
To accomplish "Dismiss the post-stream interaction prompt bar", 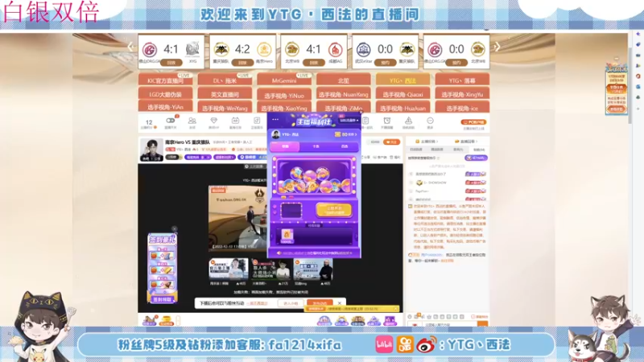I will point(339,303).
